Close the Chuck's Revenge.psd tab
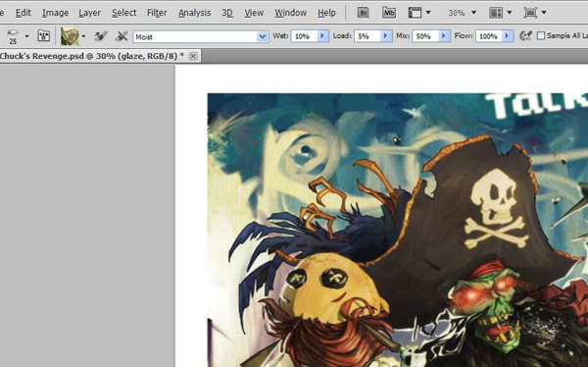Viewport: 588px width, 367px height. pos(193,56)
